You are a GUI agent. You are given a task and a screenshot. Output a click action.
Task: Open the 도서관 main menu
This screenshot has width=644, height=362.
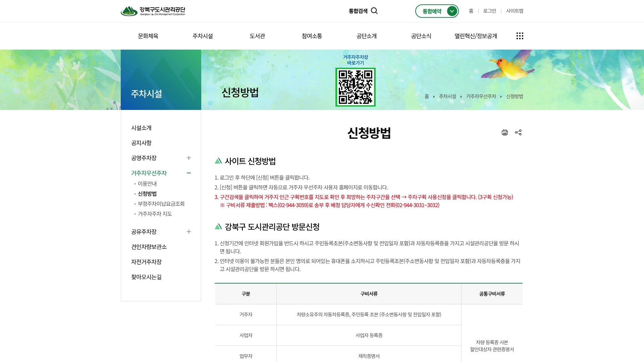coord(257,36)
